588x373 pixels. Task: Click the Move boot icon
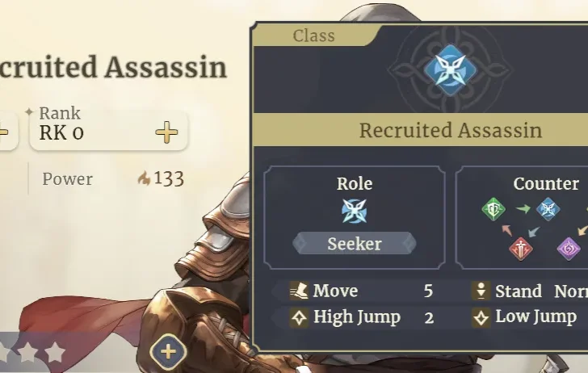point(299,291)
